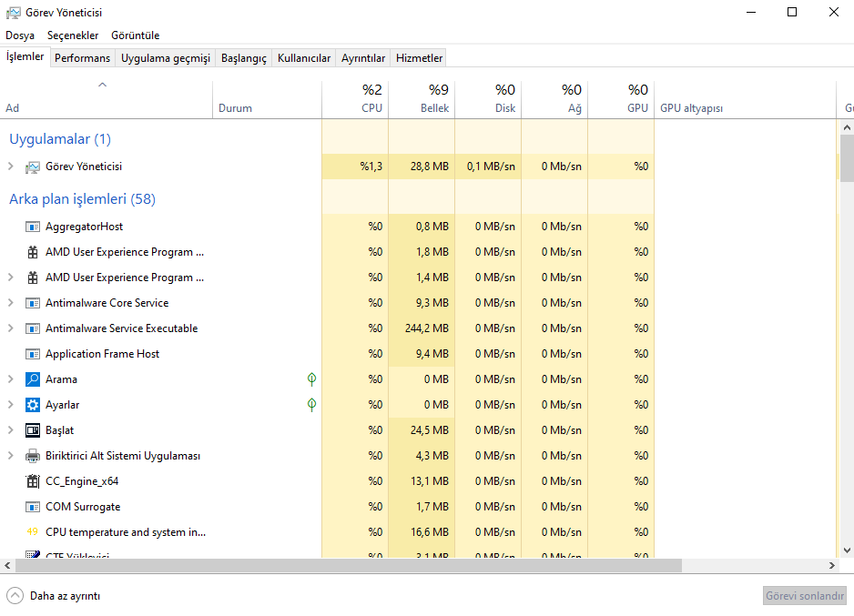Click the CC_Engine_x64 icon

point(33,481)
